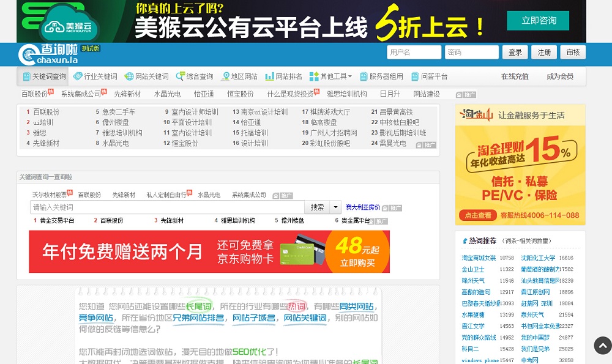Image resolution: width=612 pixels, height=364 pixels.
Task: Open the dropdown arrow beside 搜索 button
Action: (x=335, y=207)
